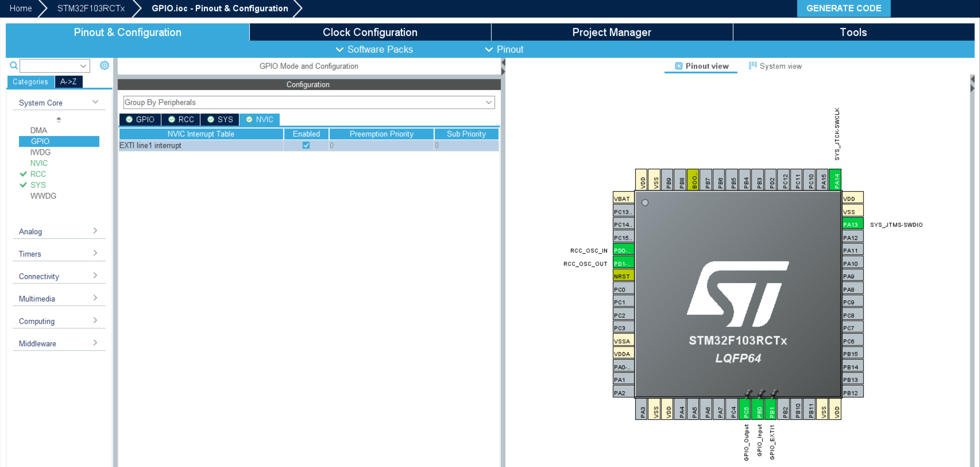Expand the Analog category
This screenshot has height=467, width=980.
(x=95, y=231)
